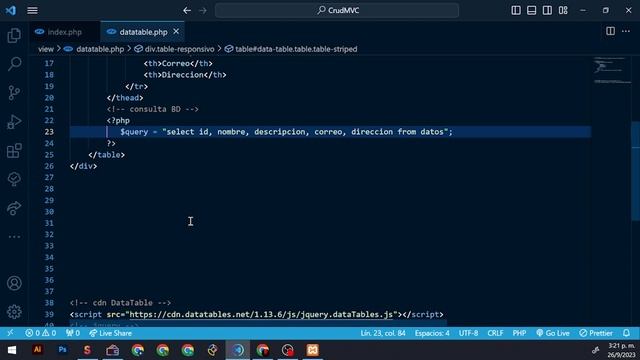Click the CrudMVC command center search box
The height and width of the screenshot is (360, 640).
pos(337,11)
